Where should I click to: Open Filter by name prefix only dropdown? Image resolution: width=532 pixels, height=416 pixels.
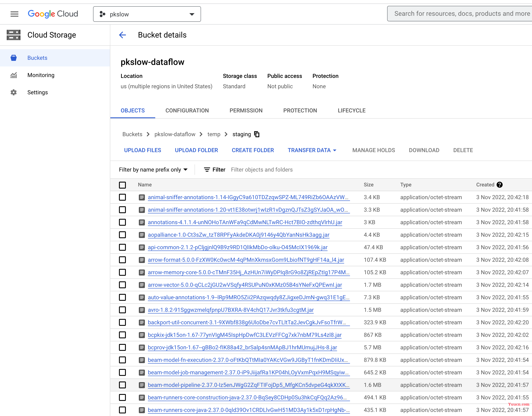[153, 170]
